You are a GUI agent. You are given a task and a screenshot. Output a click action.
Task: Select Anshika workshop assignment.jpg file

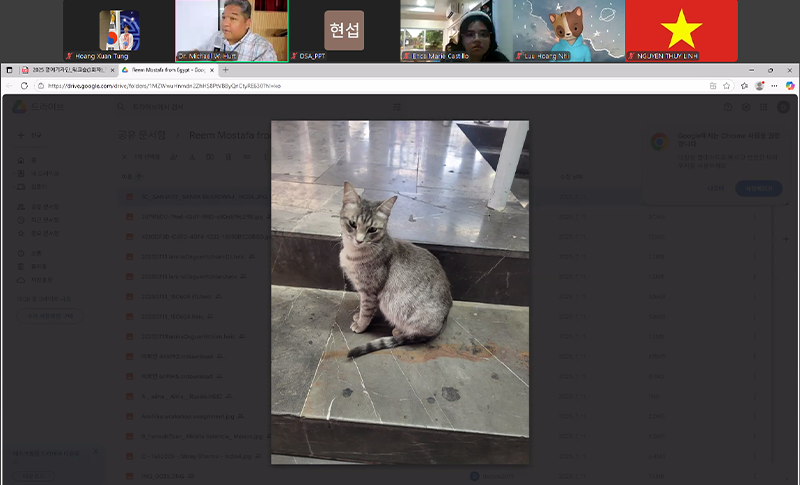(188, 416)
